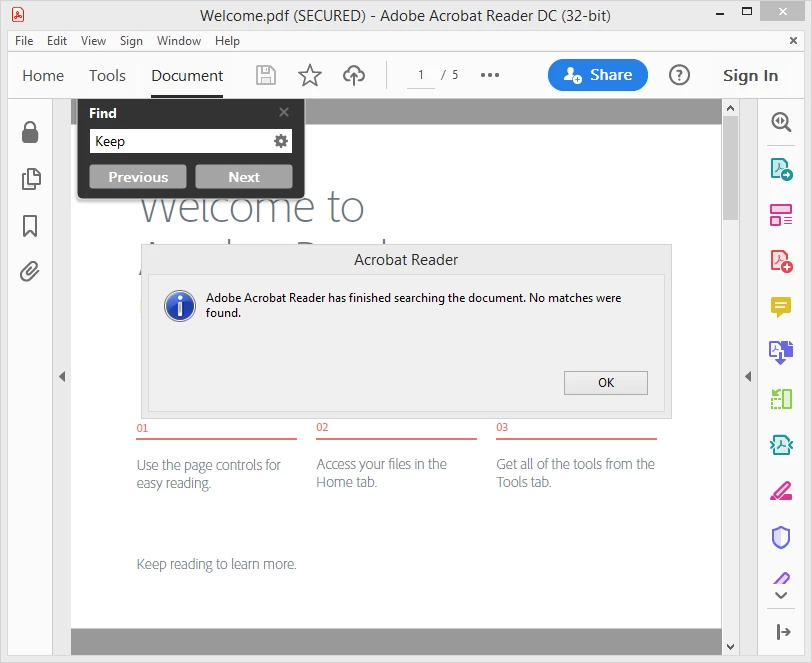Screen dimensions: 812x663
Task: Click the Save file floppy icon
Action: 266,76
